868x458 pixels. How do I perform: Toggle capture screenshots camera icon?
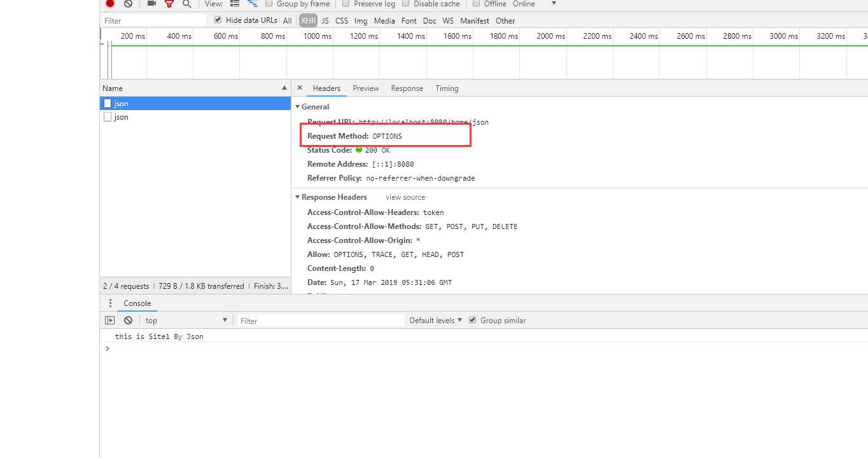click(x=151, y=3)
